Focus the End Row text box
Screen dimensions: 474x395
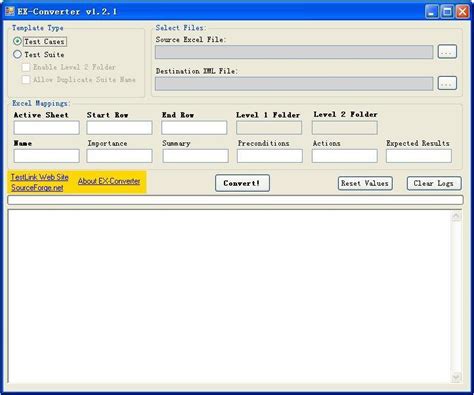(x=194, y=128)
